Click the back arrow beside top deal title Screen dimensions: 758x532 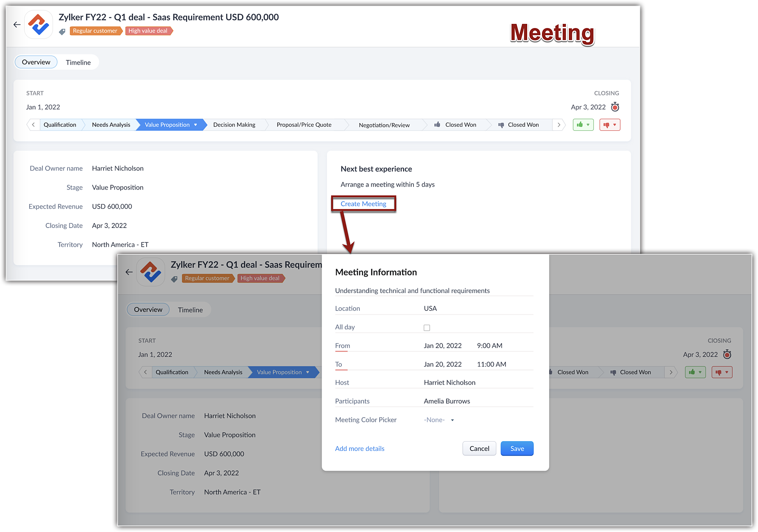pos(17,25)
